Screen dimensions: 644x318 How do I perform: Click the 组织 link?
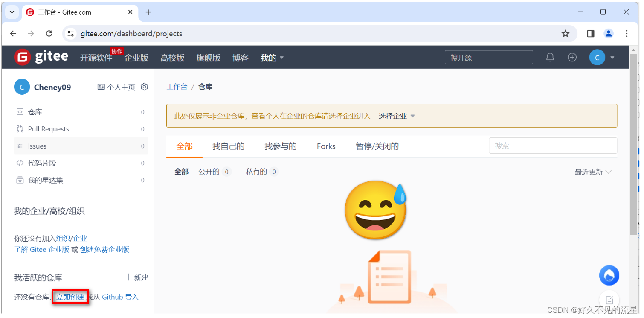point(63,238)
